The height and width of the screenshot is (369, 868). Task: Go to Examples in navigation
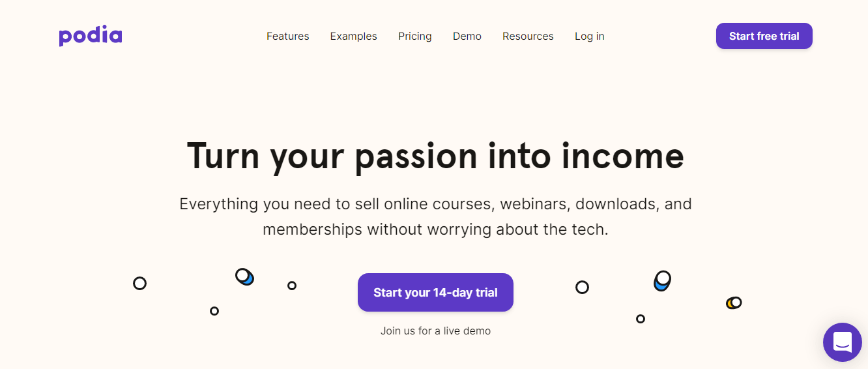[x=354, y=37]
